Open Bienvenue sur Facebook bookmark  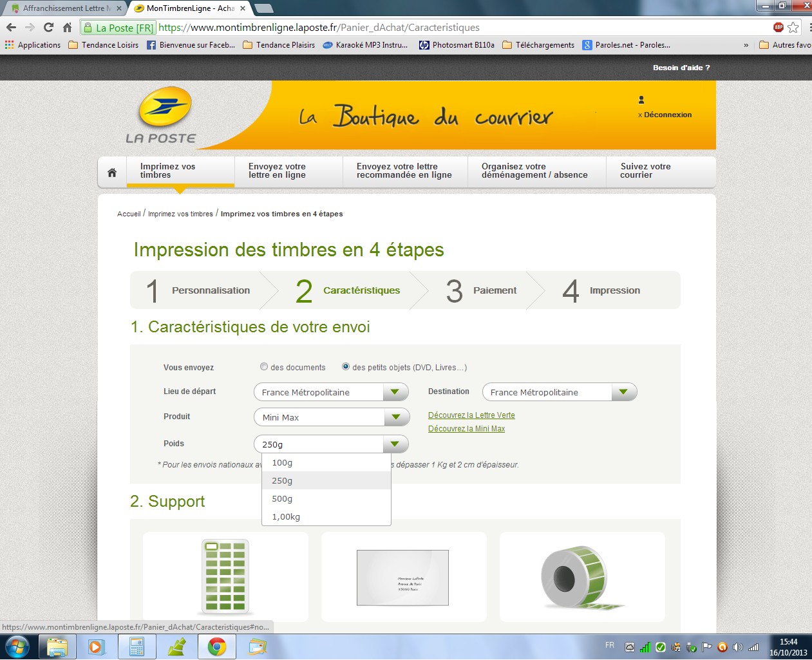(x=191, y=45)
